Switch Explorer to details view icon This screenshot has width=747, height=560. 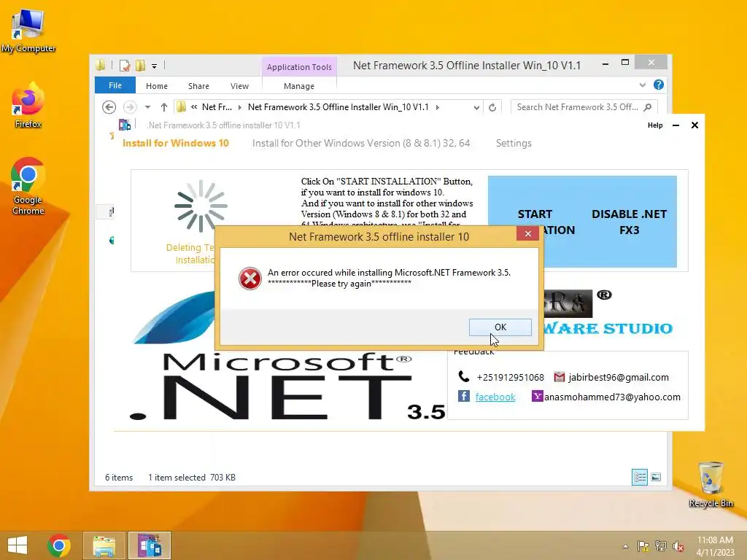click(639, 477)
